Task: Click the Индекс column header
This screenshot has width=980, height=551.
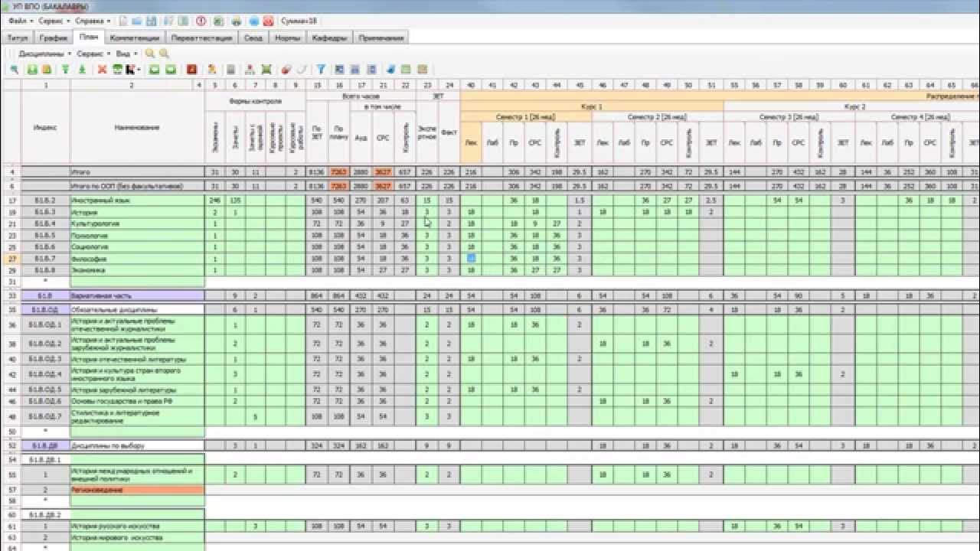Action: coord(45,127)
